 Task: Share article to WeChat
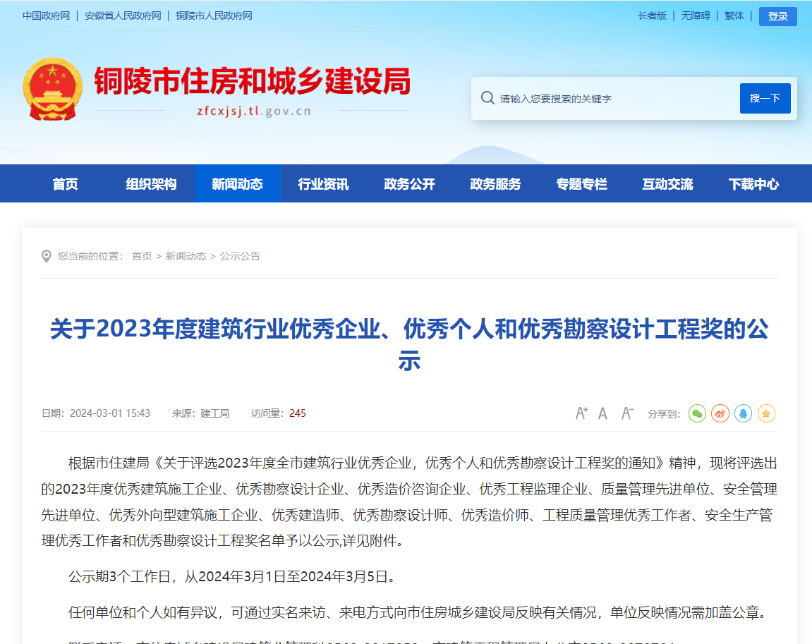(x=697, y=413)
